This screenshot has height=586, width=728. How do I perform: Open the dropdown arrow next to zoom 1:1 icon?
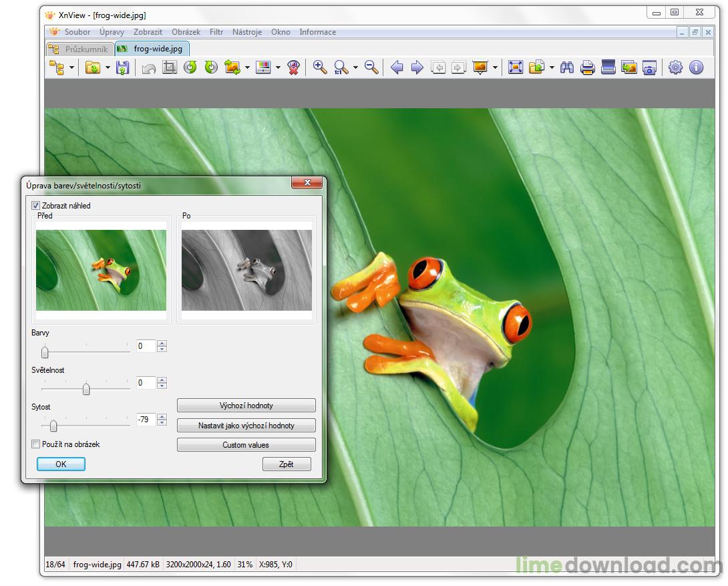click(x=355, y=67)
